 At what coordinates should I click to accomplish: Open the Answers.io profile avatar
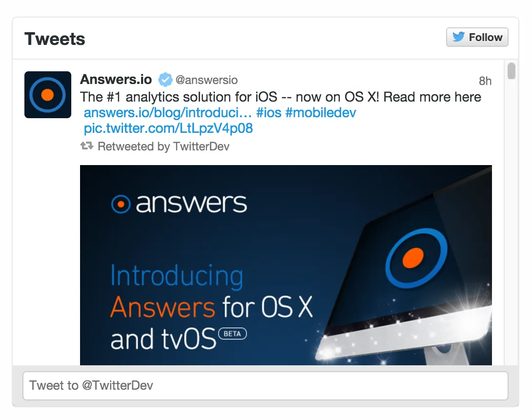[x=48, y=95]
